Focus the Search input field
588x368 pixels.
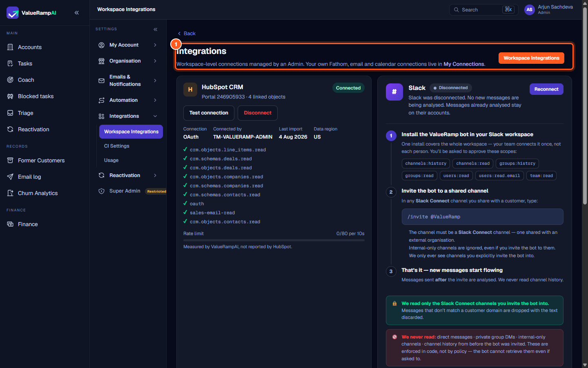point(484,10)
